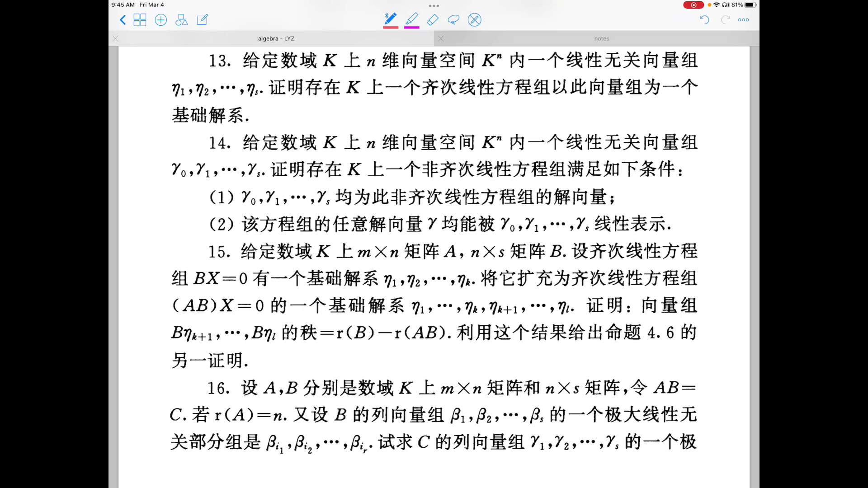Image resolution: width=868 pixels, height=488 pixels.
Task: Tap exercise number 15. in the text
Action: 219,252
